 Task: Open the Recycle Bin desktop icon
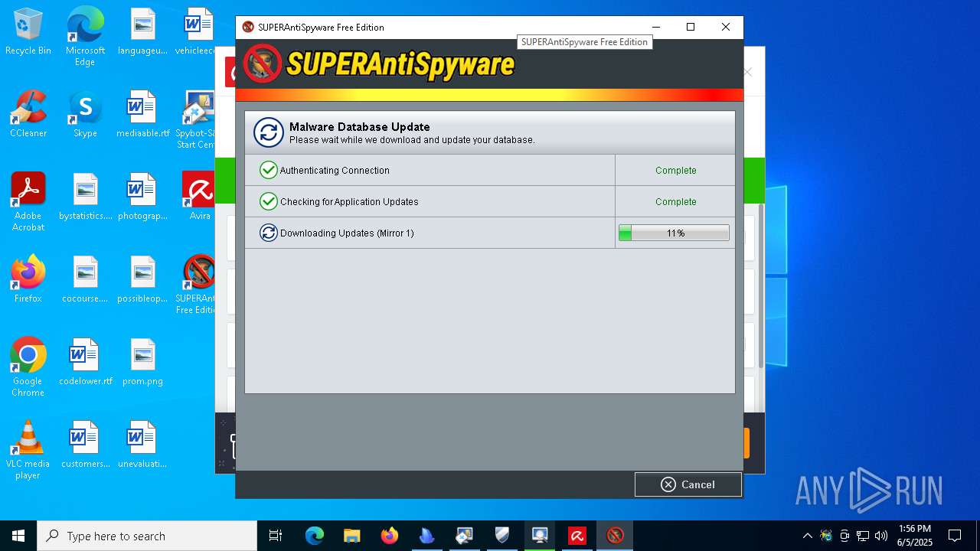pyautogui.click(x=28, y=32)
